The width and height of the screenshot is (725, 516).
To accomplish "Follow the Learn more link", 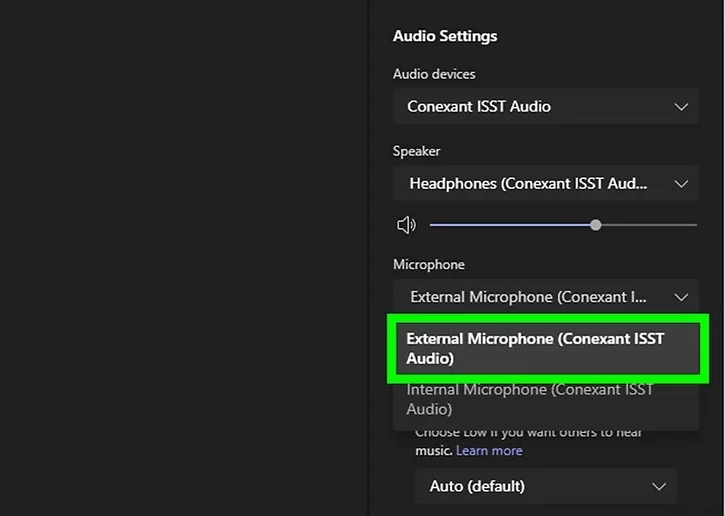I will (x=489, y=451).
